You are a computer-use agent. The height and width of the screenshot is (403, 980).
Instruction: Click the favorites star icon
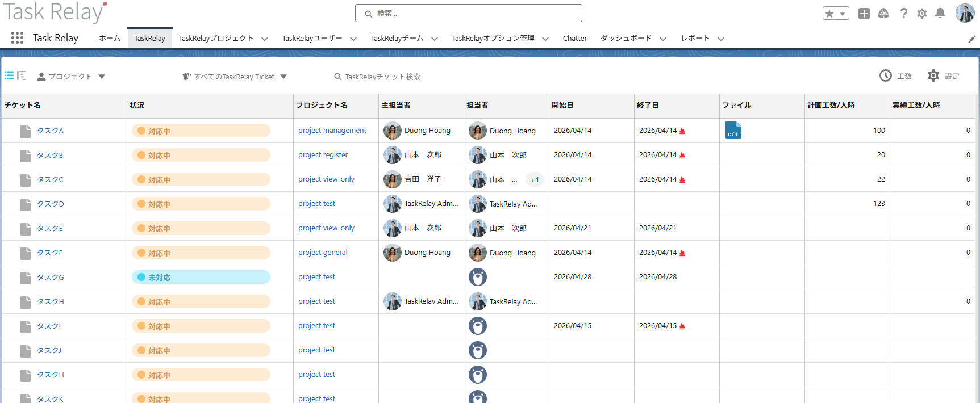[x=829, y=14]
